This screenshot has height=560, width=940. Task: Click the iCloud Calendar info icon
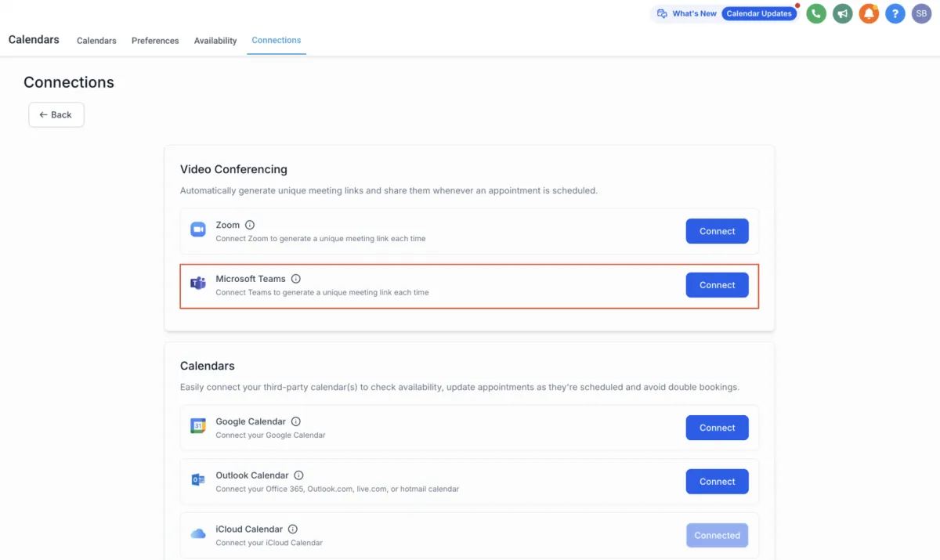293,529
